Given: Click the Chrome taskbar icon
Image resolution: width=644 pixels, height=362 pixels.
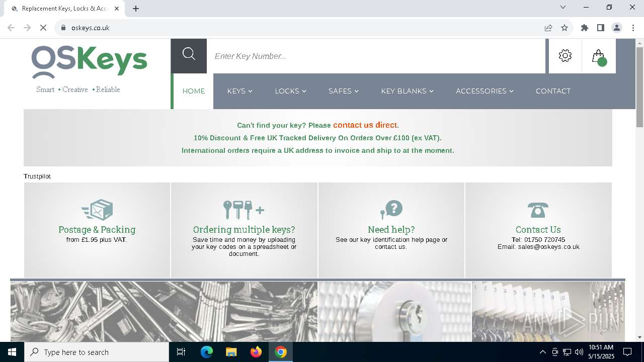Looking at the screenshot, I should [x=281, y=352].
